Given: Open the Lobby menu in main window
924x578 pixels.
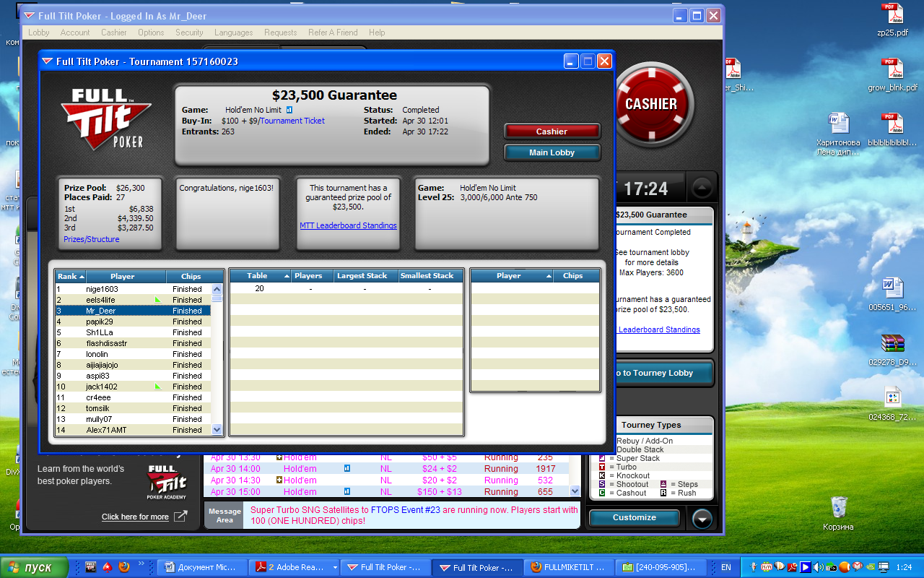Looking at the screenshot, I should coord(39,33).
